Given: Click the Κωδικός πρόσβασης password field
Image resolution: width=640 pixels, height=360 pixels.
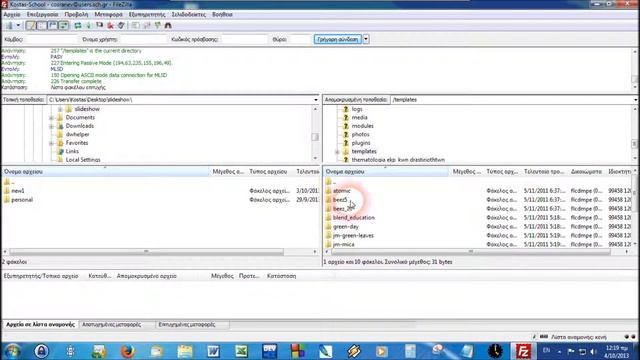Looking at the screenshot, I should 244,39.
